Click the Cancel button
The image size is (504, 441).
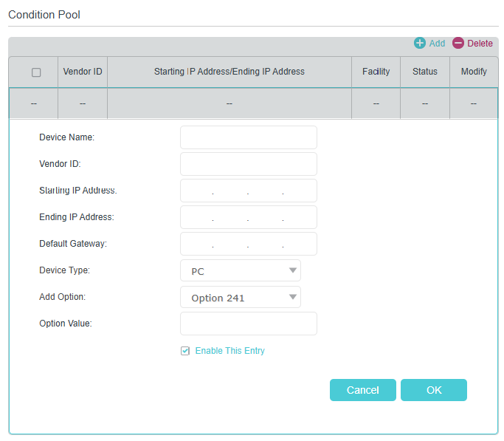(x=363, y=390)
